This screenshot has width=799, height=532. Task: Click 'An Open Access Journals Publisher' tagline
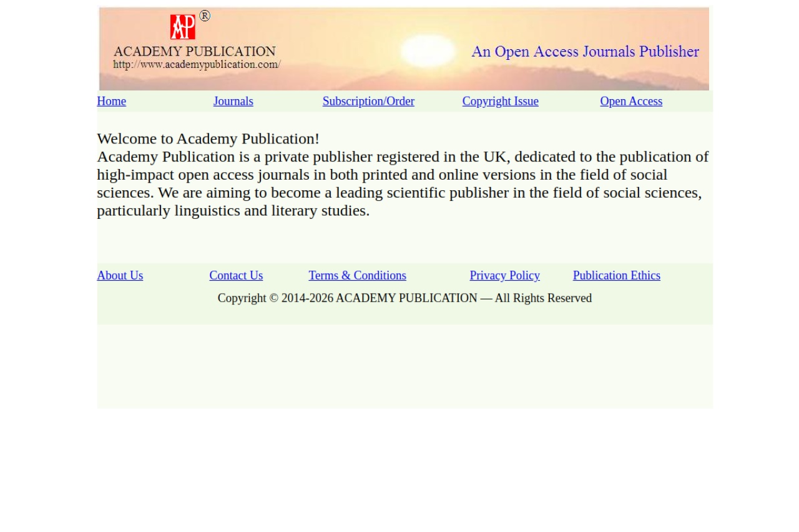click(x=585, y=52)
